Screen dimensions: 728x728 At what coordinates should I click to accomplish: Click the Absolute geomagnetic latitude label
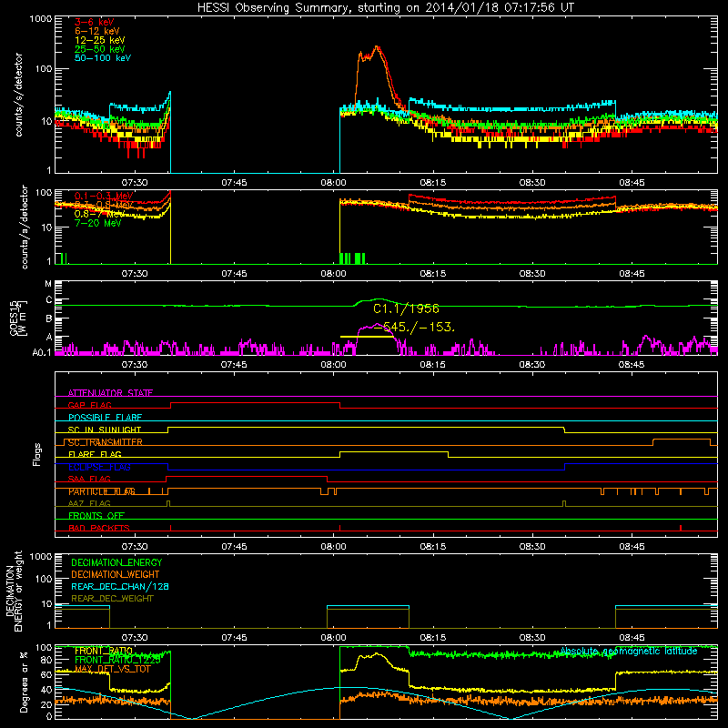629,652
